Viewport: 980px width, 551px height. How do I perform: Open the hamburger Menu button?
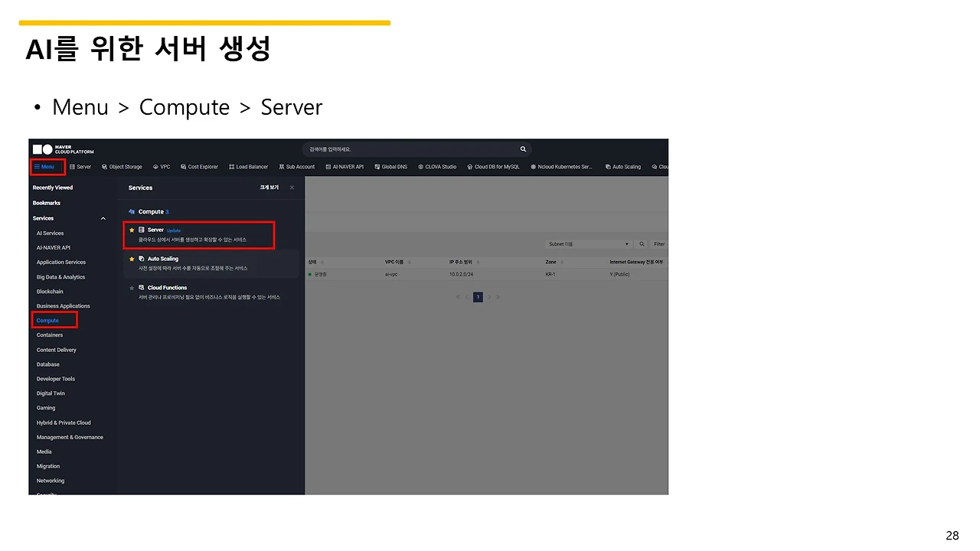click(44, 167)
